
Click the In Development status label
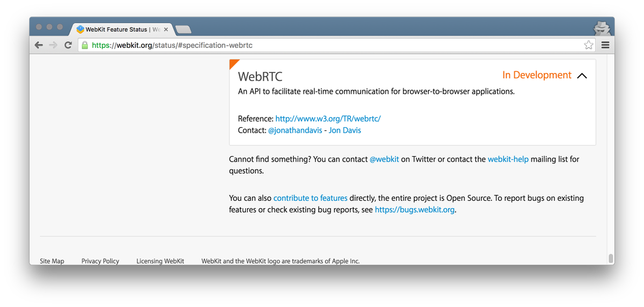click(x=537, y=75)
